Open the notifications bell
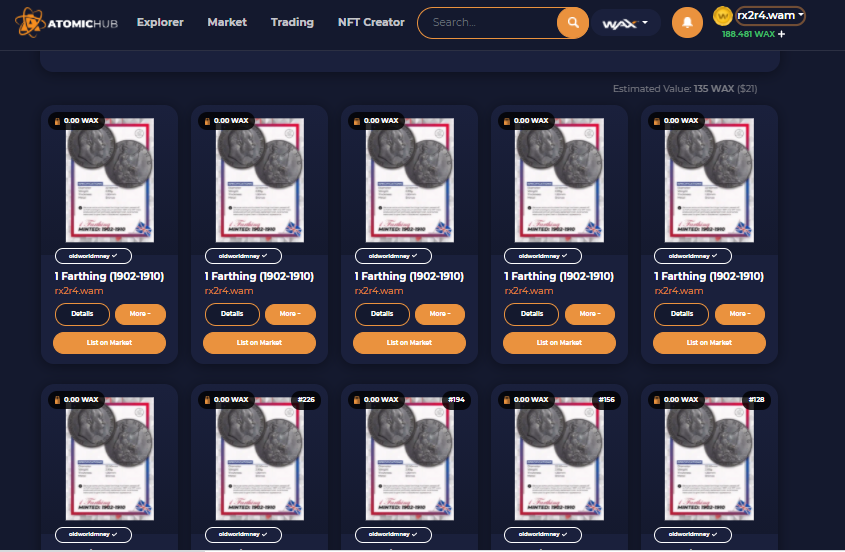Image resolution: width=845 pixels, height=552 pixels. click(x=687, y=23)
